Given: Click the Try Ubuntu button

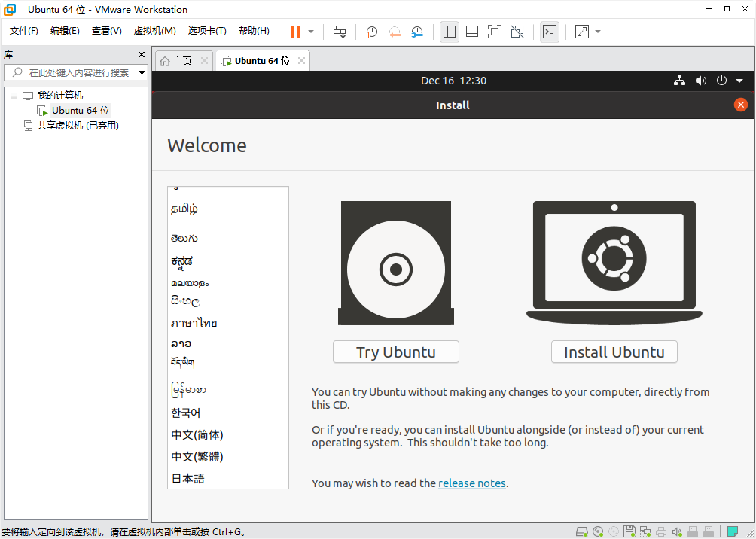Looking at the screenshot, I should pyautogui.click(x=396, y=352).
